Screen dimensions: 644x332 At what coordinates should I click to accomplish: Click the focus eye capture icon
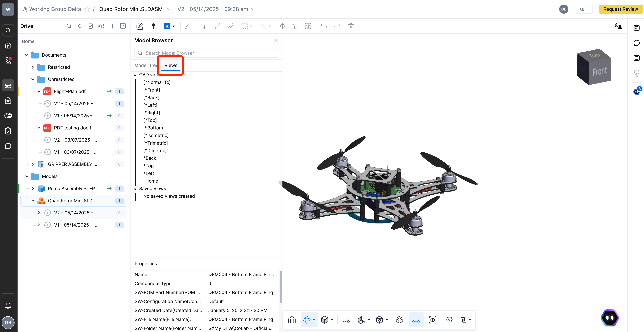point(433,320)
